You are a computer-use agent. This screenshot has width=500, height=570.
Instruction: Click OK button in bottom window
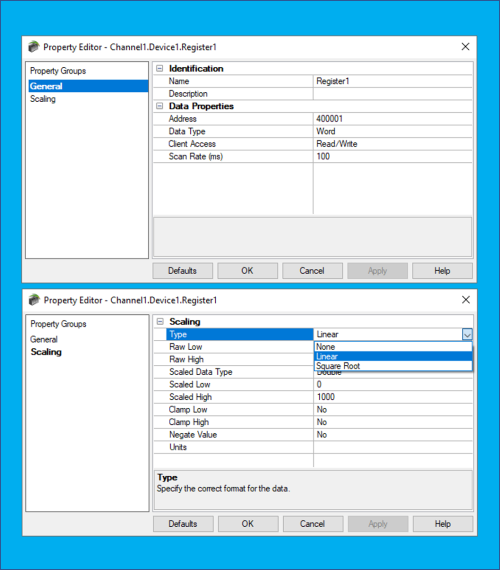(x=248, y=524)
